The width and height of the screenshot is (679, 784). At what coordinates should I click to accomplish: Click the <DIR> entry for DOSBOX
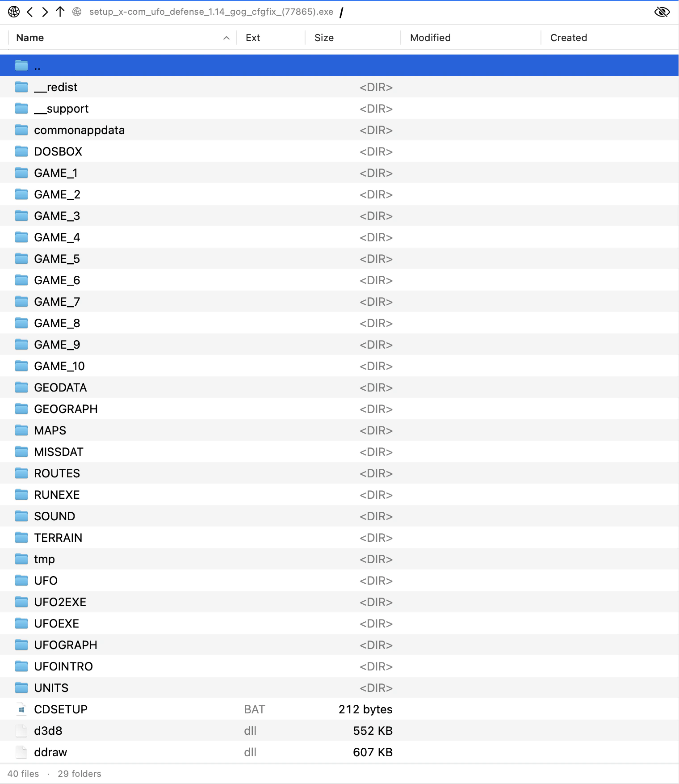tap(376, 152)
